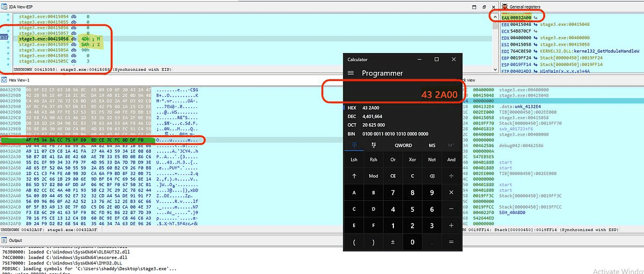Image resolution: width=644 pixels, height=274 pixels.
Task: Click hex digit A key in Calculator
Action: pos(354,192)
